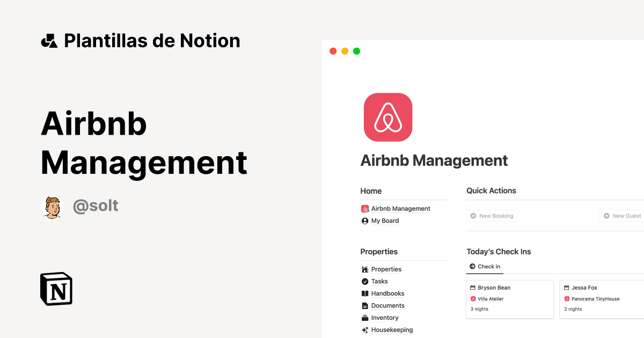Select the Bryson Bean check-in card
Screen dimensions: 644x338
point(510,299)
